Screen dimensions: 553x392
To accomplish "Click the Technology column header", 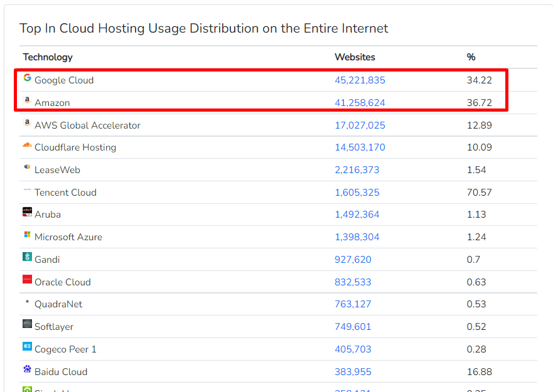I will [48, 57].
